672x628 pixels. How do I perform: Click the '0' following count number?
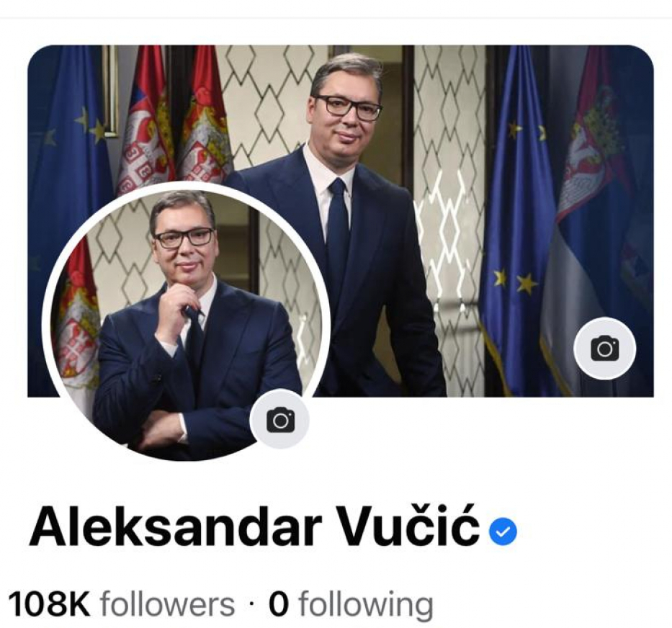279,604
